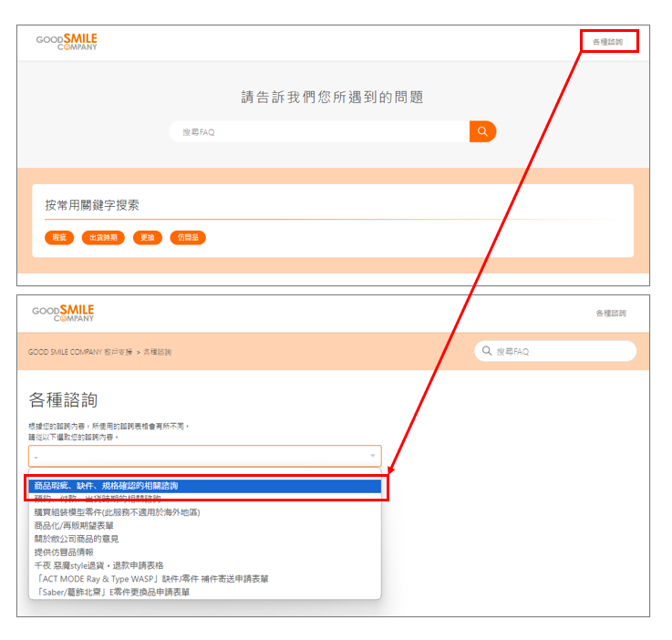Select the 更換 keyword tag
The width and height of the screenshot is (672, 640).
[x=148, y=237]
